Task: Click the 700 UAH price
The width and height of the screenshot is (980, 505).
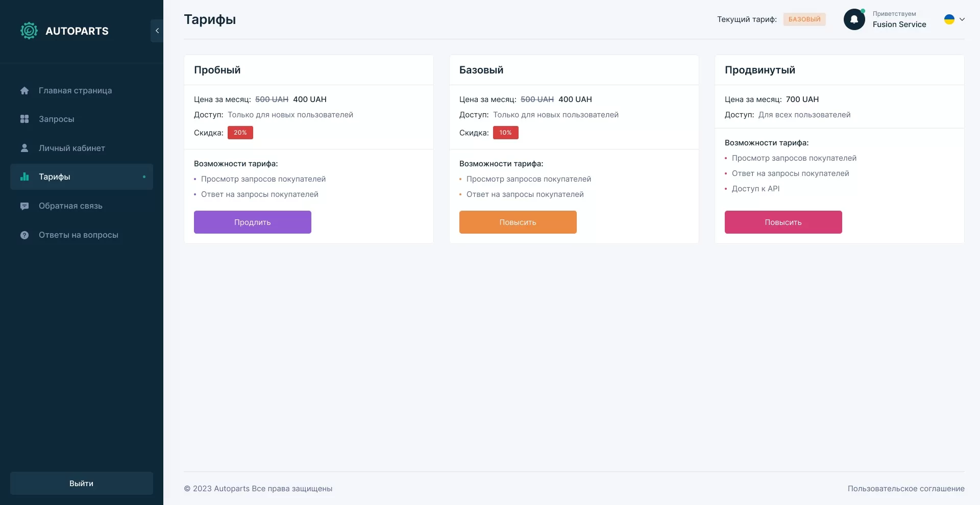Action: 802,99
